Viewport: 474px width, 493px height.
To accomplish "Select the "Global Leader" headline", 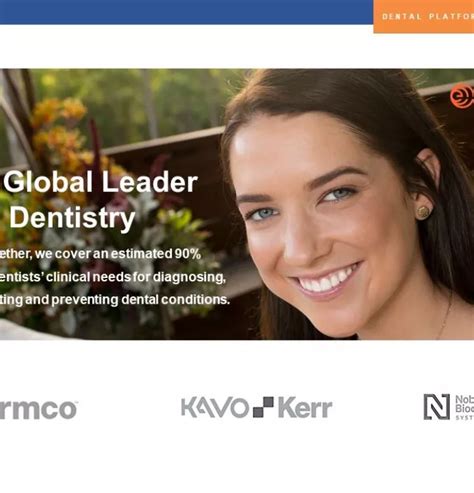I will tap(101, 182).
